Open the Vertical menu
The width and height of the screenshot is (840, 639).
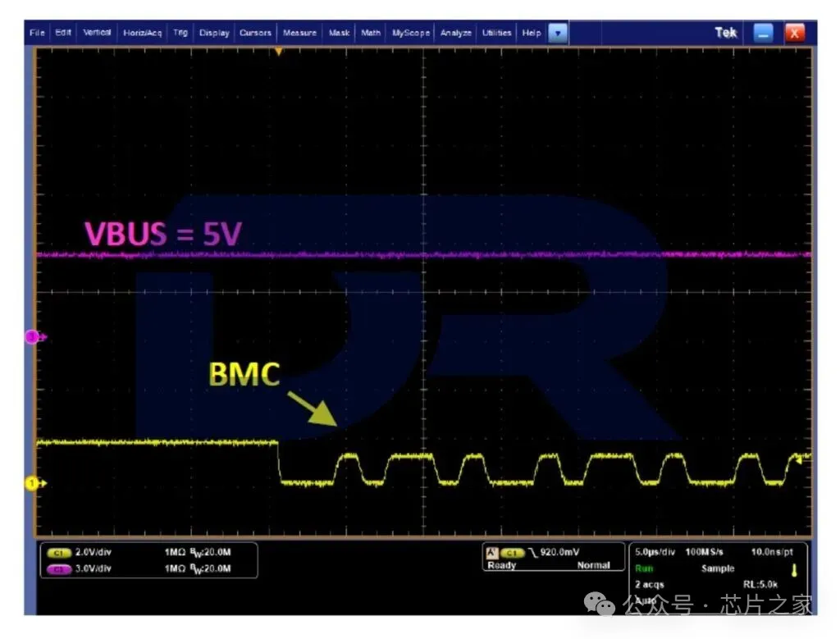click(97, 33)
